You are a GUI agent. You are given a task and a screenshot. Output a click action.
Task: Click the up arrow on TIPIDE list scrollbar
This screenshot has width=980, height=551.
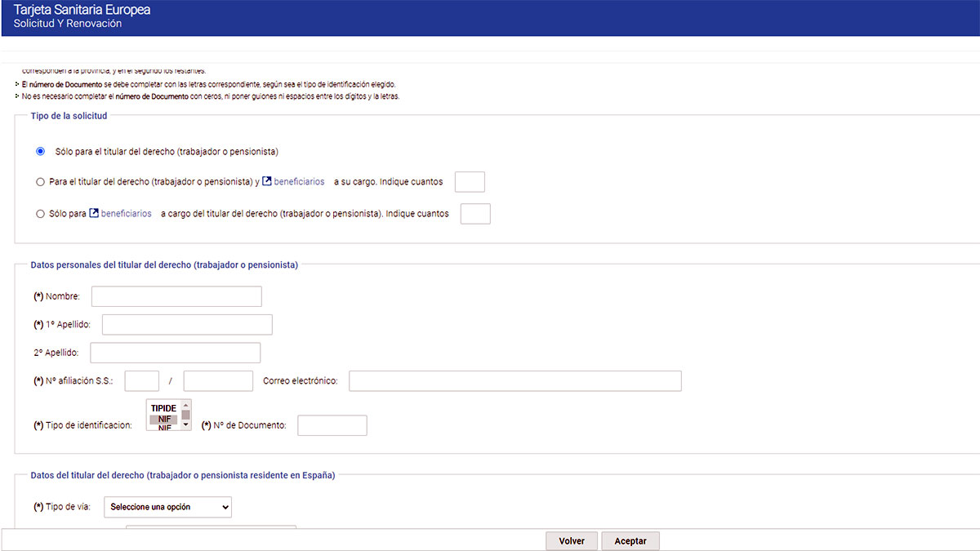coord(187,406)
